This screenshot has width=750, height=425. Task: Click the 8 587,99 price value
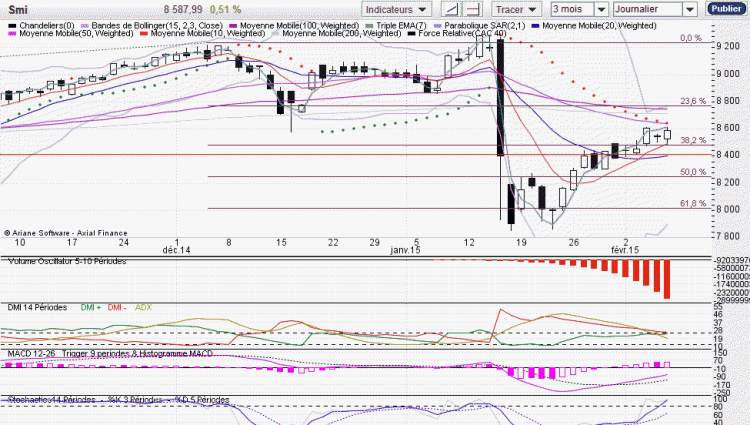pos(183,10)
